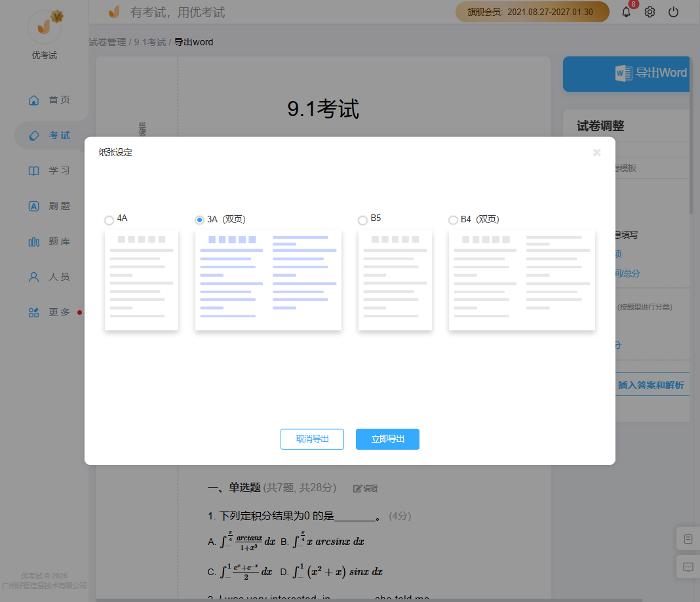Click the logout power icon
700x602 pixels.
(x=673, y=12)
